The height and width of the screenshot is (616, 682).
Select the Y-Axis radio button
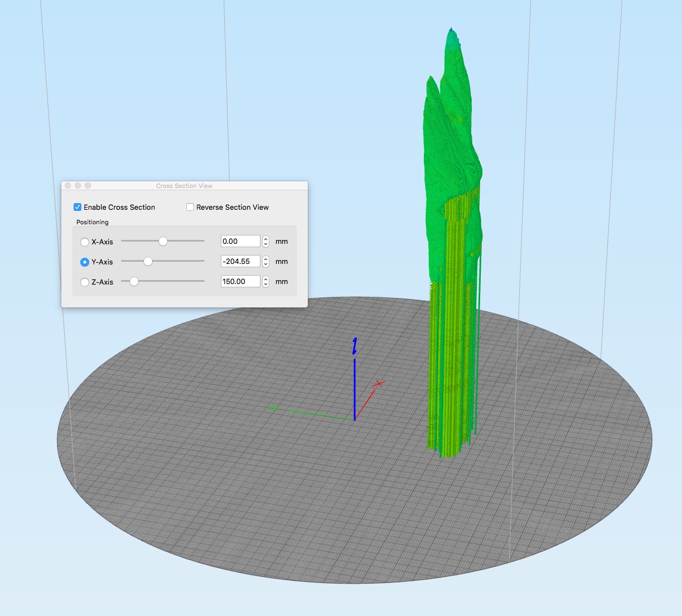click(x=85, y=262)
